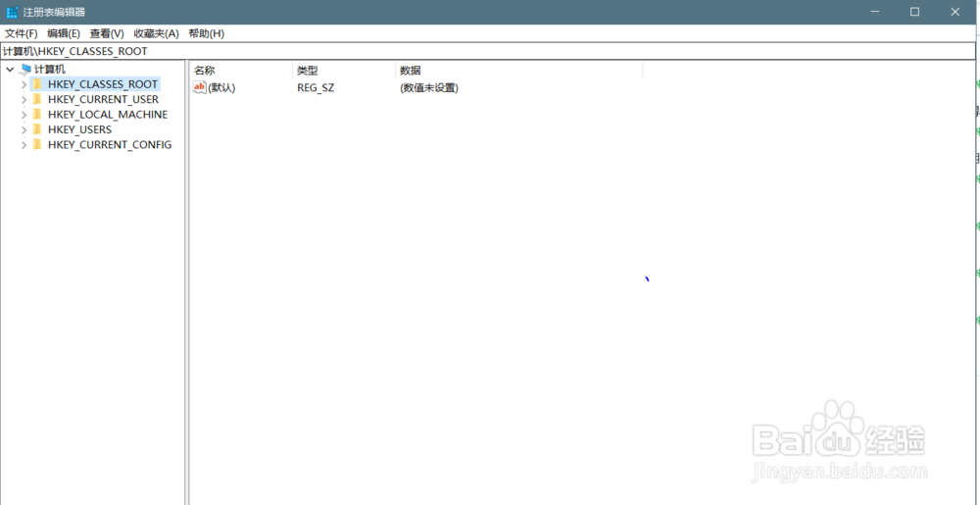980x505 pixels.
Task: Select the 计算机 tree label
Action: tap(50, 70)
